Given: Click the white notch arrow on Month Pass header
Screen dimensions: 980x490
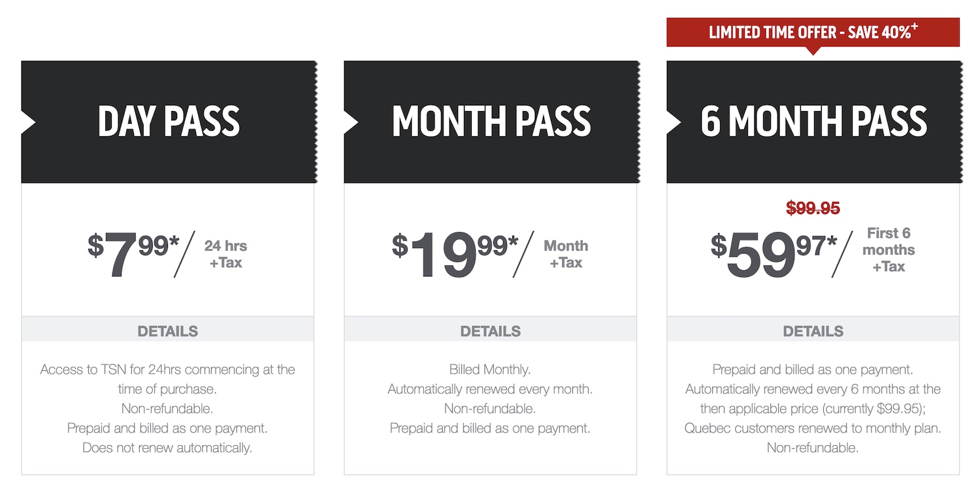Looking at the screenshot, I should click(x=351, y=122).
